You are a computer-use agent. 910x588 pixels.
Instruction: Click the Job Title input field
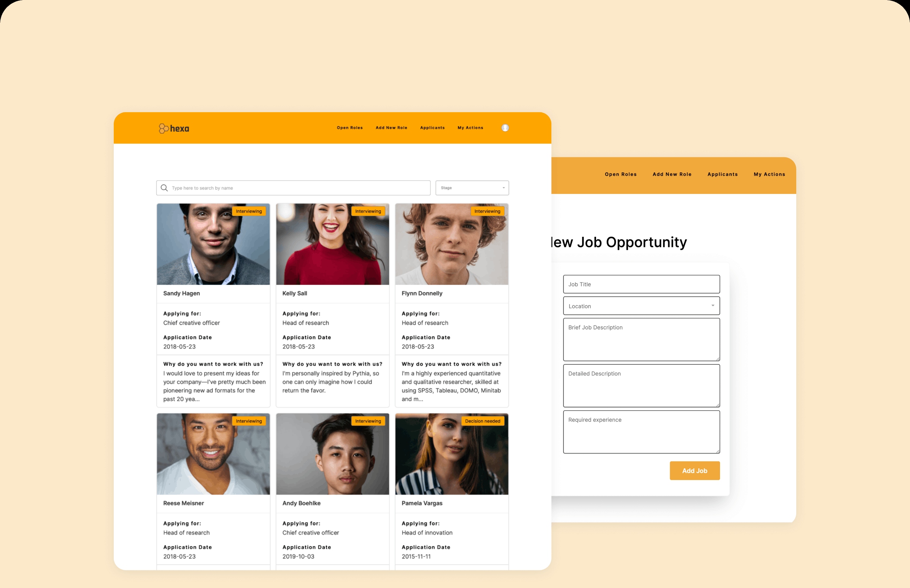pyautogui.click(x=641, y=284)
